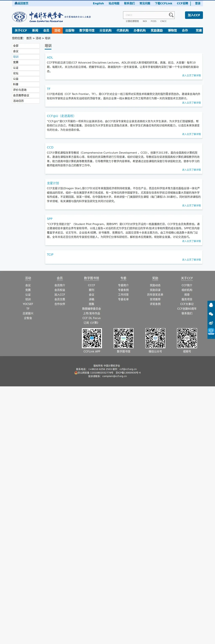Screen dimensions: 215x644
Task: Open the 新闻 navigation menu
Action: click(x=35, y=30)
